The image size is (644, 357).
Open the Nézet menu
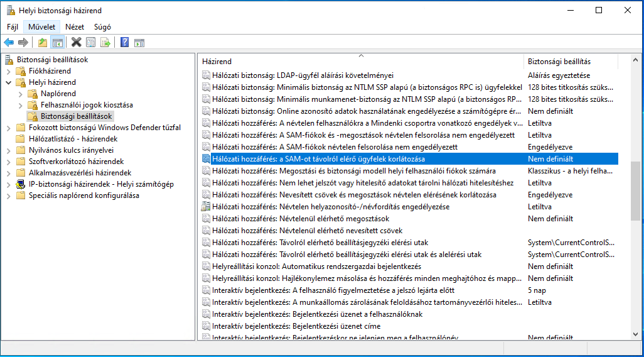[x=75, y=27]
